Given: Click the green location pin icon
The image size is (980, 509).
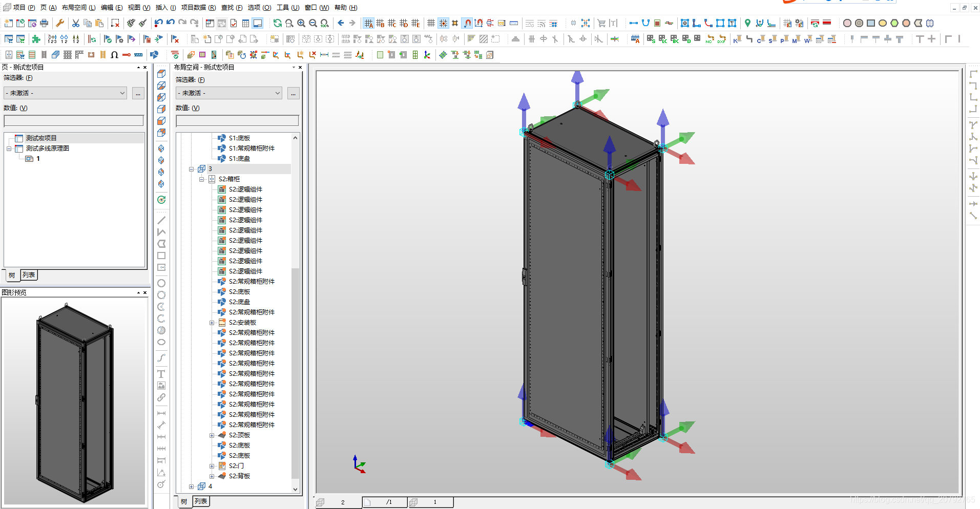Looking at the screenshot, I should (x=747, y=23).
